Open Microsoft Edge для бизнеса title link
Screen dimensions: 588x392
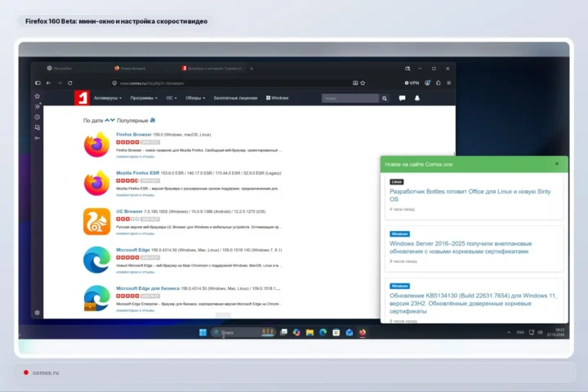(148, 288)
